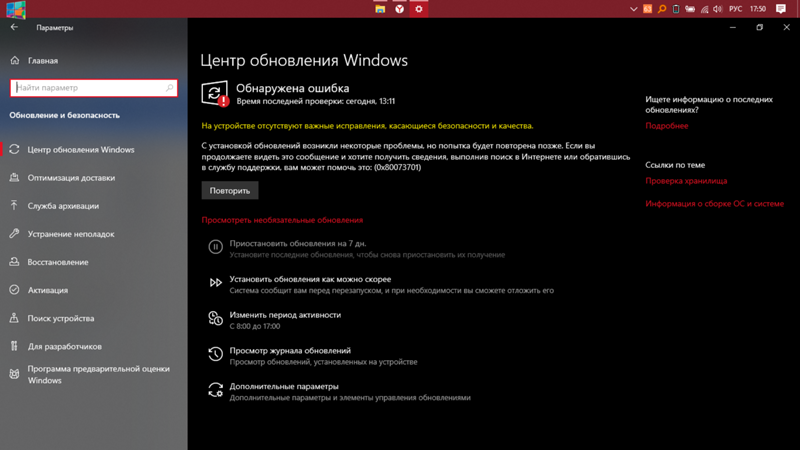Open the notification center icon
Viewport: 800px width, 450px height.
click(x=781, y=9)
